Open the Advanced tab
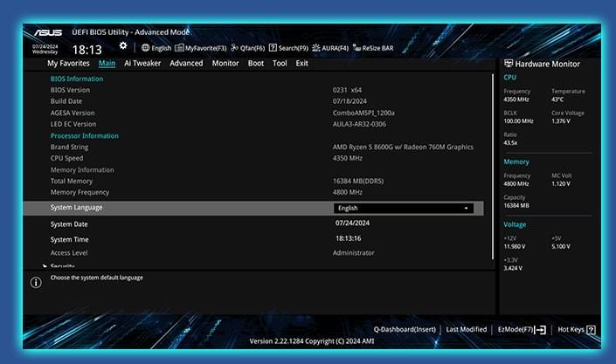 186,63
